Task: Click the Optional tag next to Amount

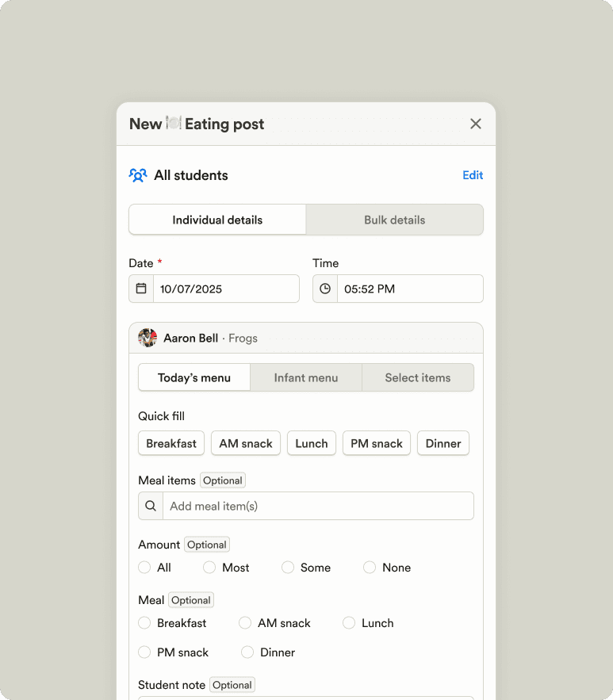Action: click(x=207, y=545)
